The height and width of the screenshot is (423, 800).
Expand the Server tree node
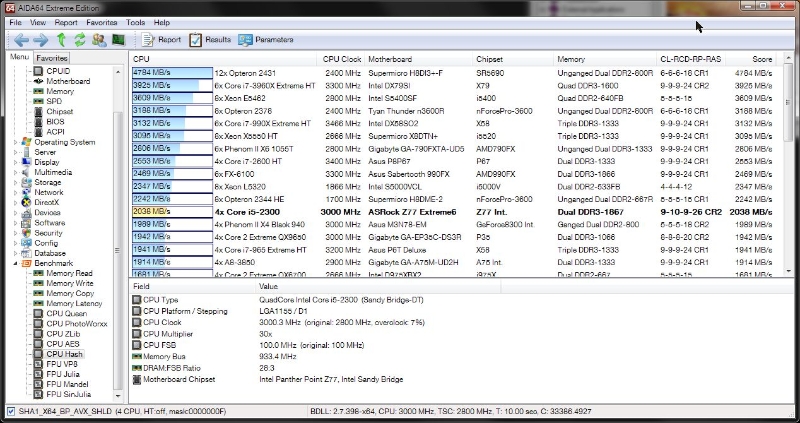click(x=15, y=152)
